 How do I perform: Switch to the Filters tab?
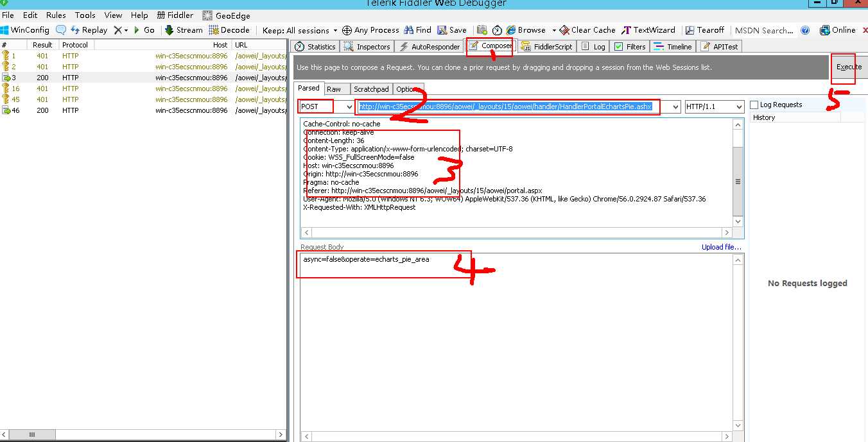[630, 46]
